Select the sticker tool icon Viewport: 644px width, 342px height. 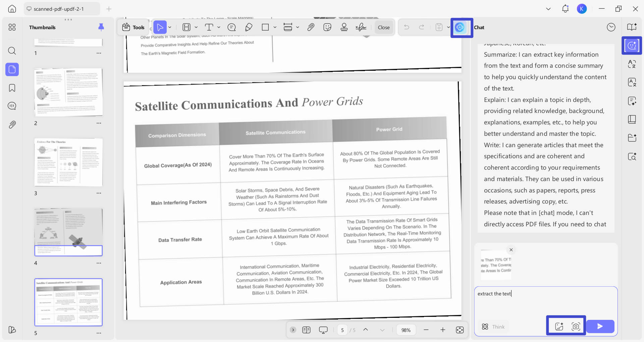[x=327, y=27]
